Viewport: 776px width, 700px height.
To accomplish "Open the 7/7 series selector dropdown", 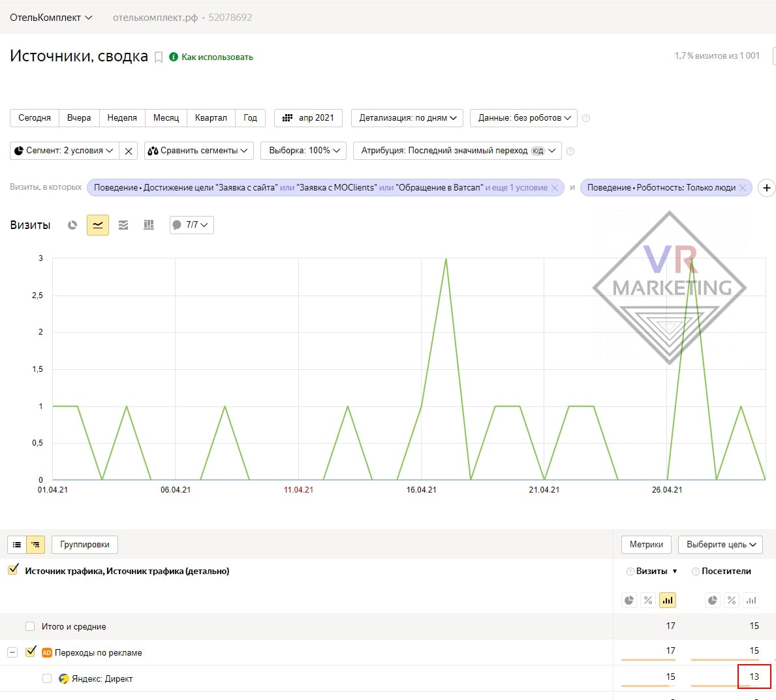I will pyautogui.click(x=191, y=225).
